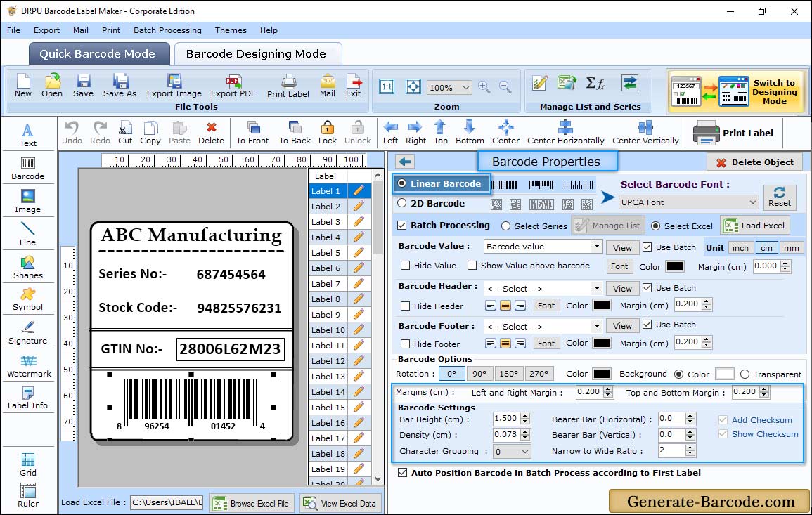
Task: Click the Exit icon
Action: (x=353, y=86)
